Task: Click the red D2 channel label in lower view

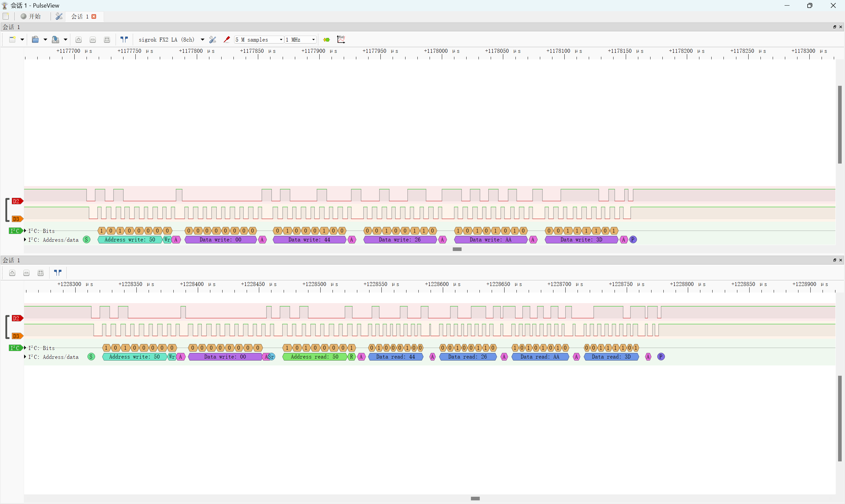Action: tap(16, 318)
